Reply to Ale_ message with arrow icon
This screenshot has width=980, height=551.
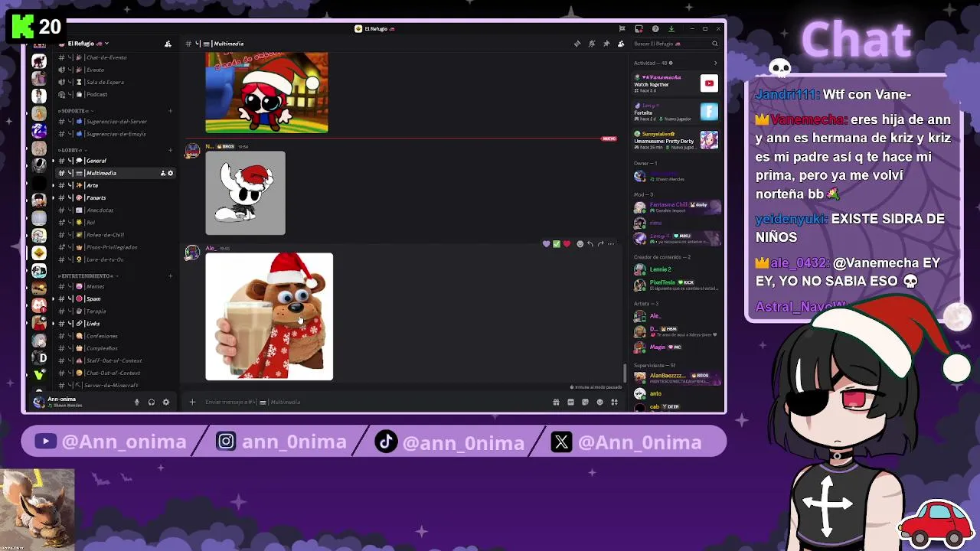click(x=590, y=243)
